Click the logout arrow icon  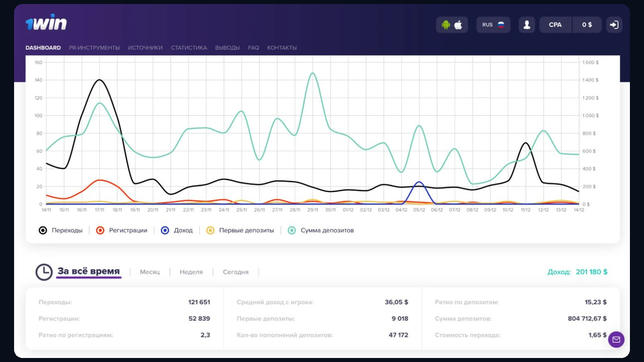[x=614, y=25]
